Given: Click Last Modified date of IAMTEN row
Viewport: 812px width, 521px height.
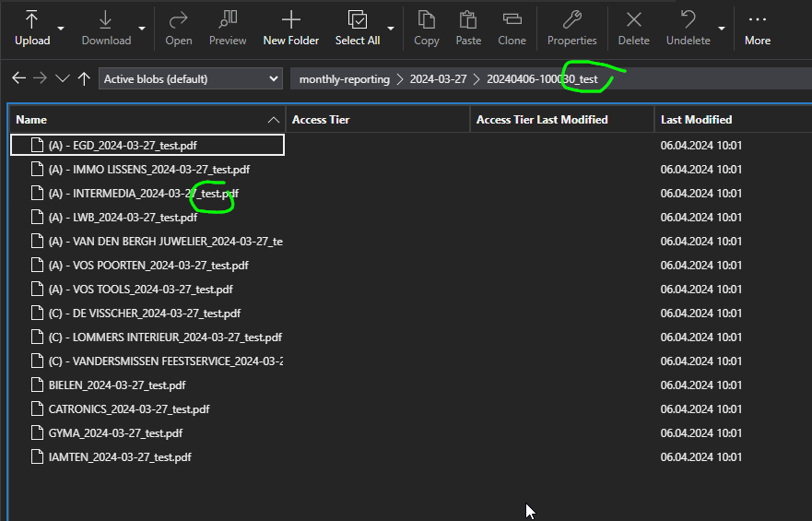Looking at the screenshot, I should [701, 456].
